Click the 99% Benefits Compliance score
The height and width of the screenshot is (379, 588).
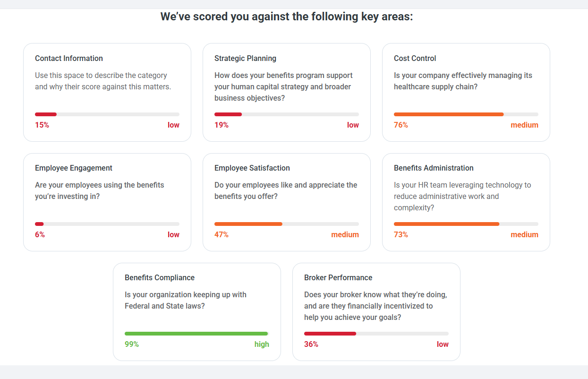coord(132,345)
